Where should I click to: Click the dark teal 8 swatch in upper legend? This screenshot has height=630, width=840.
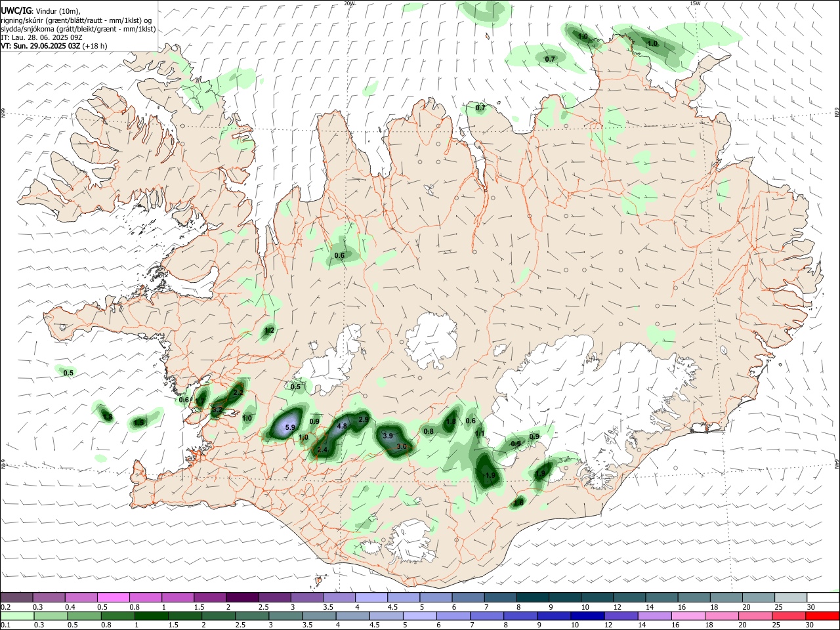(532, 597)
